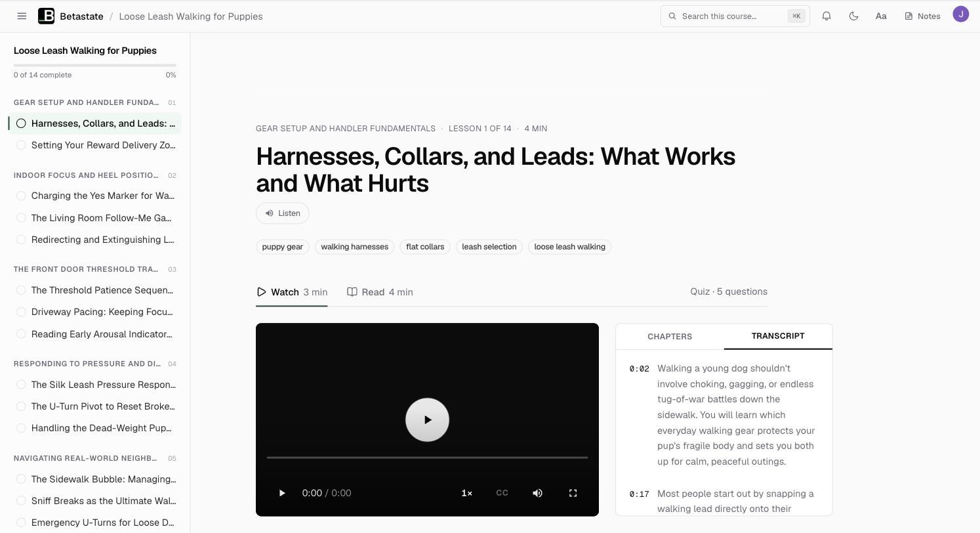Open the Aa text size settings

tap(881, 16)
